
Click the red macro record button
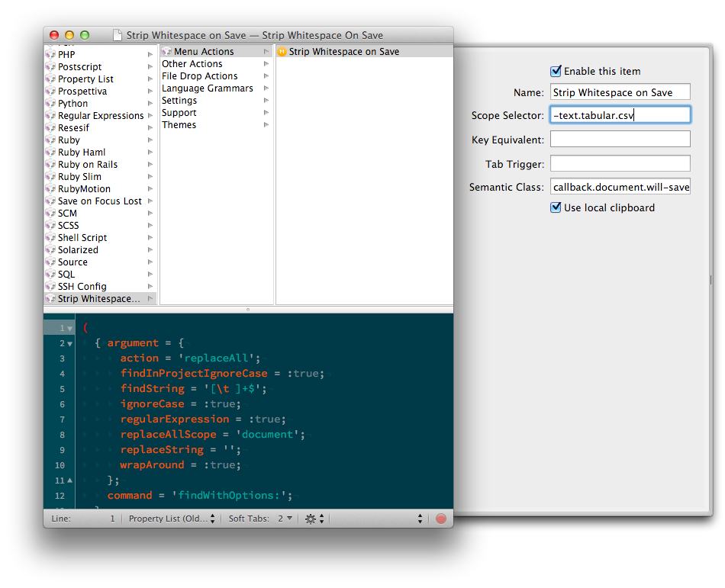coord(441,519)
